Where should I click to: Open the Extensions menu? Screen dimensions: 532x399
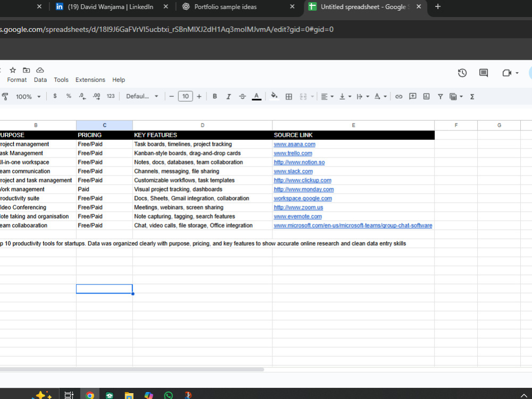(90, 80)
